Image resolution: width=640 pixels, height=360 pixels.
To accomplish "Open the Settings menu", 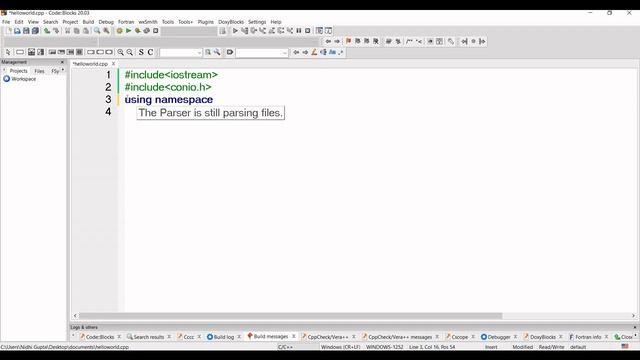I will pos(257,22).
